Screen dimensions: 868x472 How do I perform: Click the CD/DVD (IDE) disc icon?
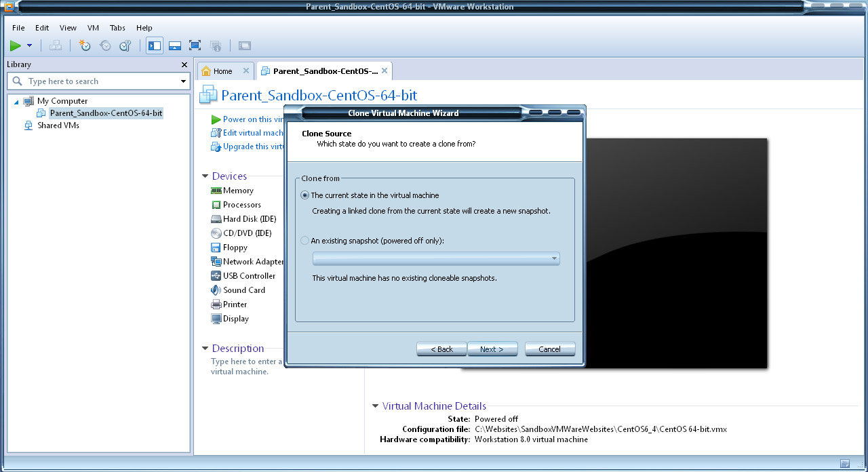click(x=216, y=233)
